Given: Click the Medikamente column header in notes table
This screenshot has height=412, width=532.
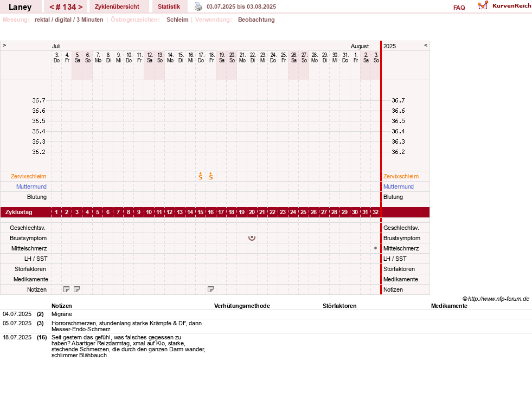Looking at the screenshot, I should [x=449, y=306].
